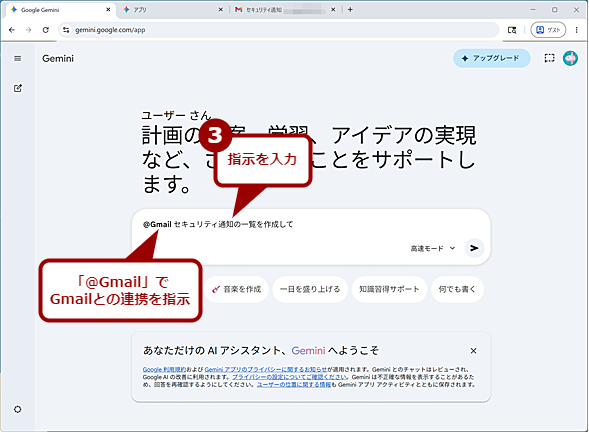Open the ユーザーの位置に関する情報 link
The width and height of the screenshot is (589, 433).
click(294, 385)
